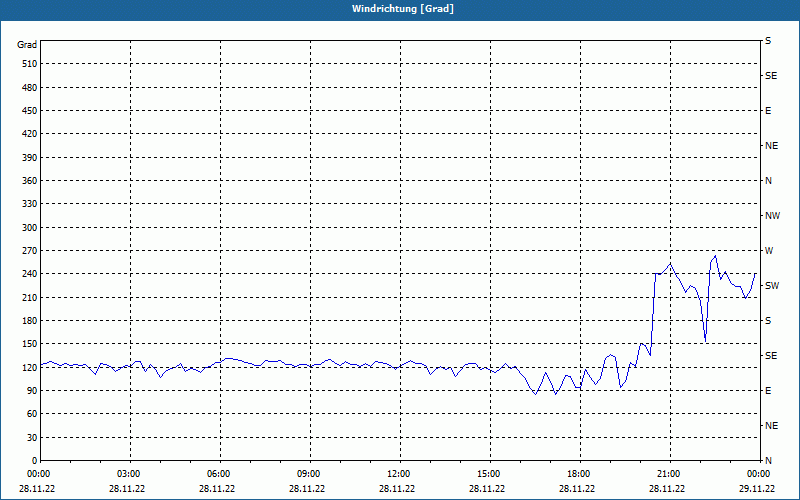Click the time label 15:00
Screen dimensions: 800x500
488,474
